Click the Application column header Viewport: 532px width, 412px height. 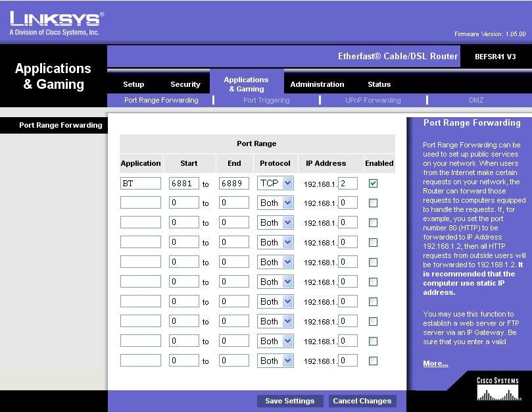click(x=141, y=163)
